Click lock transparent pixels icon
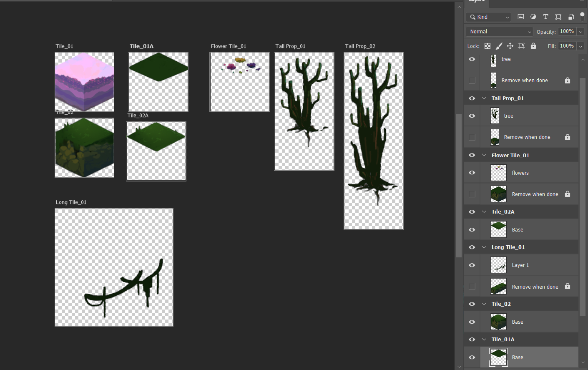 [487, 46]
